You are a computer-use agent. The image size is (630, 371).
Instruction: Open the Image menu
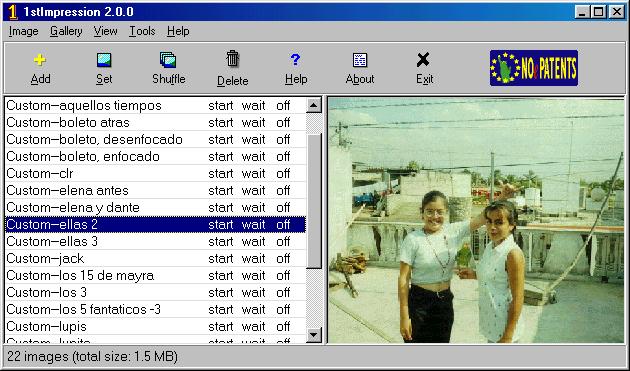[23, 31]
